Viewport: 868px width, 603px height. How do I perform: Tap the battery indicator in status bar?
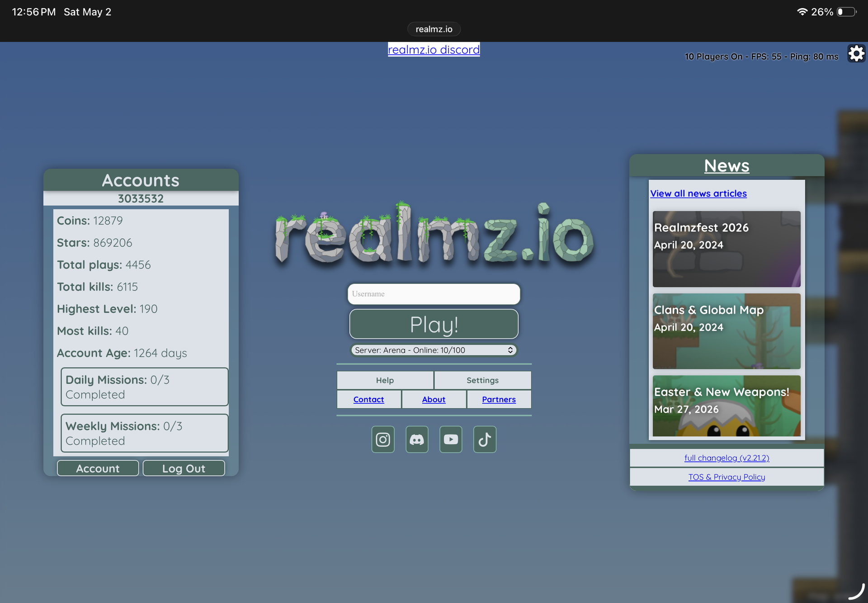[847, 12]
